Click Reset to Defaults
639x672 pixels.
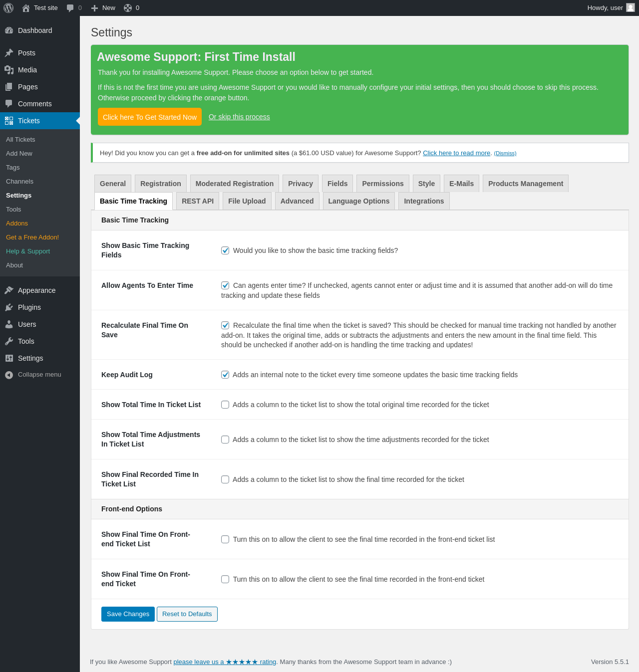click(x=187, y=614)
